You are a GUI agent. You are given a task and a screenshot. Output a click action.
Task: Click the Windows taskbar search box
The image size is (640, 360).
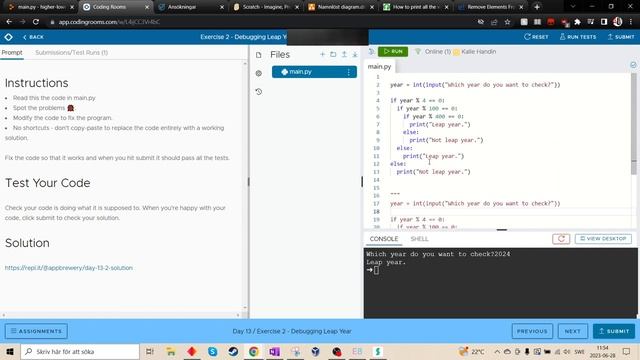(80, 351)
